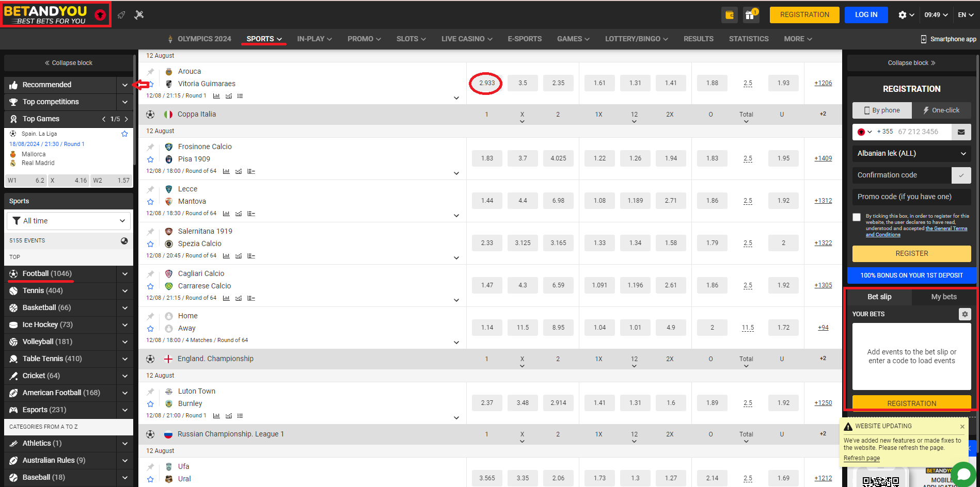Click the phone number input field
The image size is (980, 487).
[923, 132]
